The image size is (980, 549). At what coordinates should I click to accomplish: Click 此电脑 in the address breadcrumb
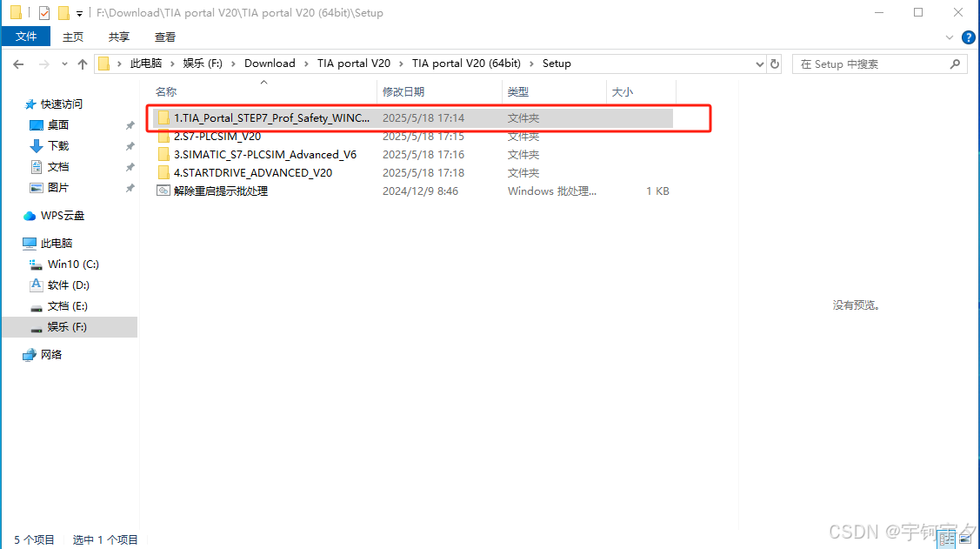pyautogui.click(x=145, y=64)
